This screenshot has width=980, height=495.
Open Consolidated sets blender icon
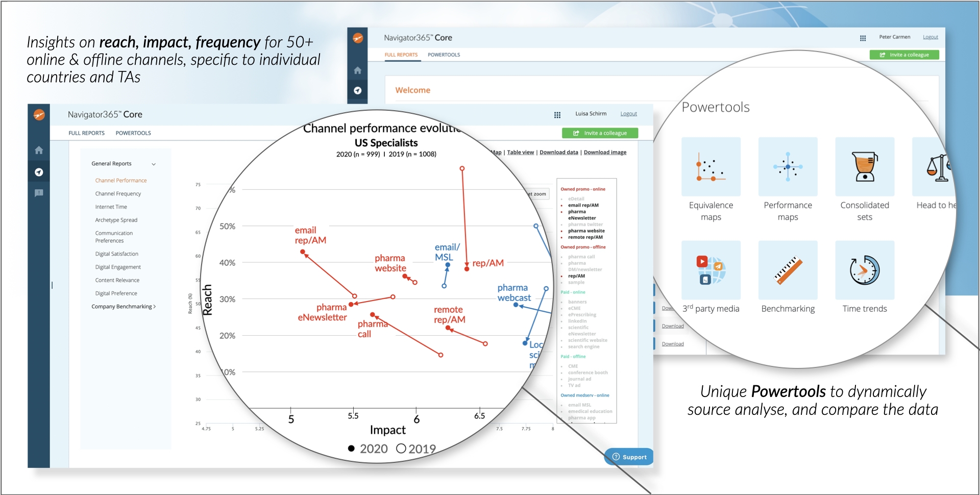[865, 167]
